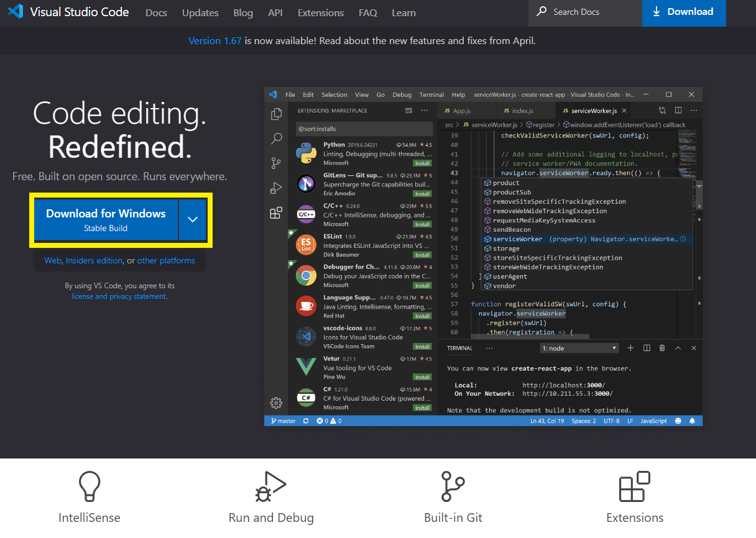The height and width of the screenshot is (538, 756).
Task: Click the Run and Debug bug icon
Action: click(x=271, y=486)
